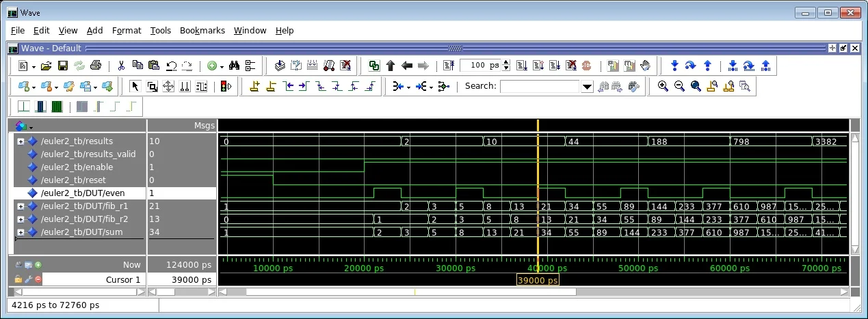The image size is (868, 319).
Task: Open the Tools menu
Action: 161,30
